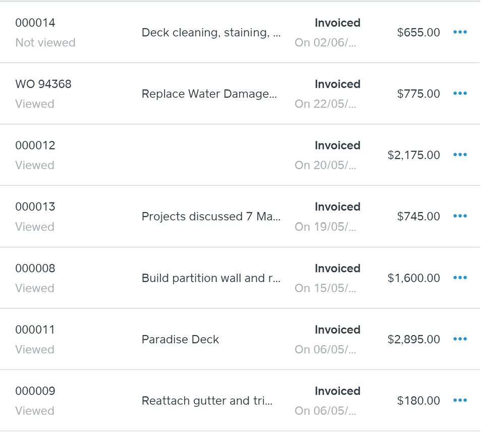Show more actions for invoice 000008
This screenshot has height=445, width=504.
(460, 278)
